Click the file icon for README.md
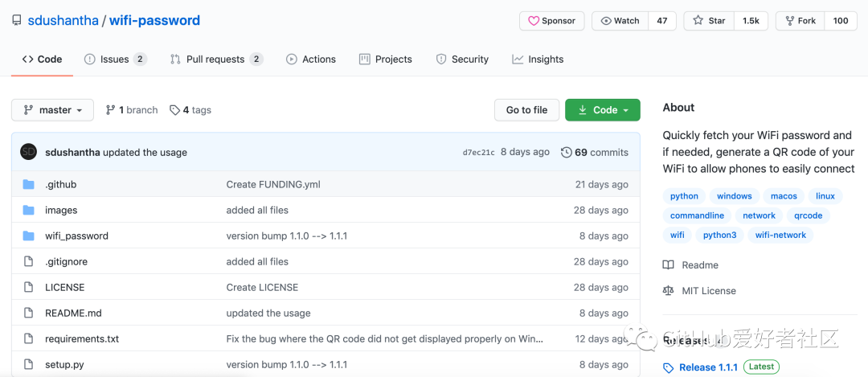 pyautogui.click(x=29, y=313)
